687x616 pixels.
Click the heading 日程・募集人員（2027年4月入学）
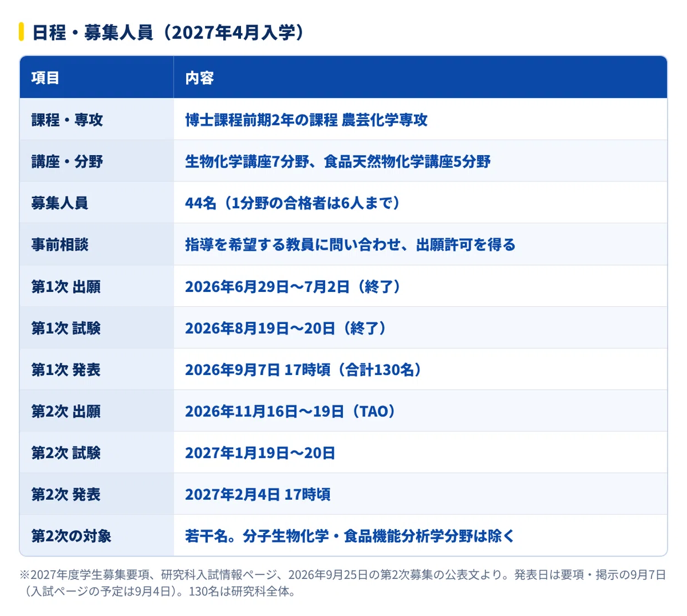[x=168, y=33]
